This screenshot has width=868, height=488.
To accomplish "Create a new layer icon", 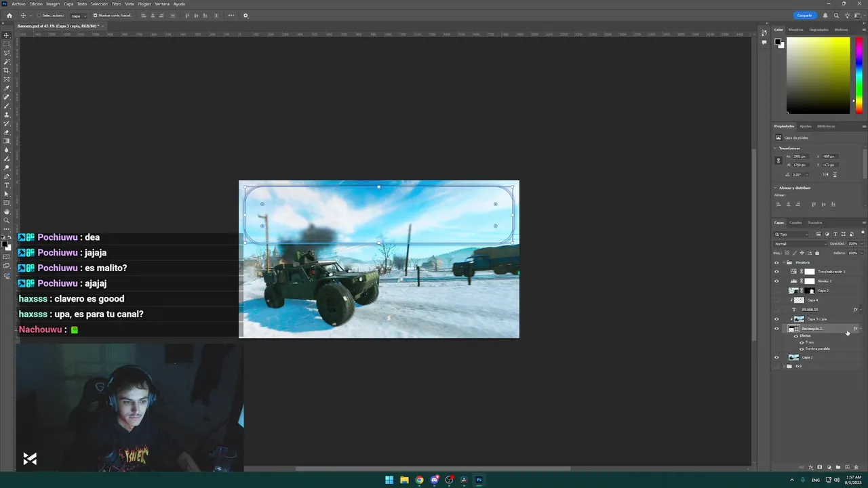I will [848, 467].
